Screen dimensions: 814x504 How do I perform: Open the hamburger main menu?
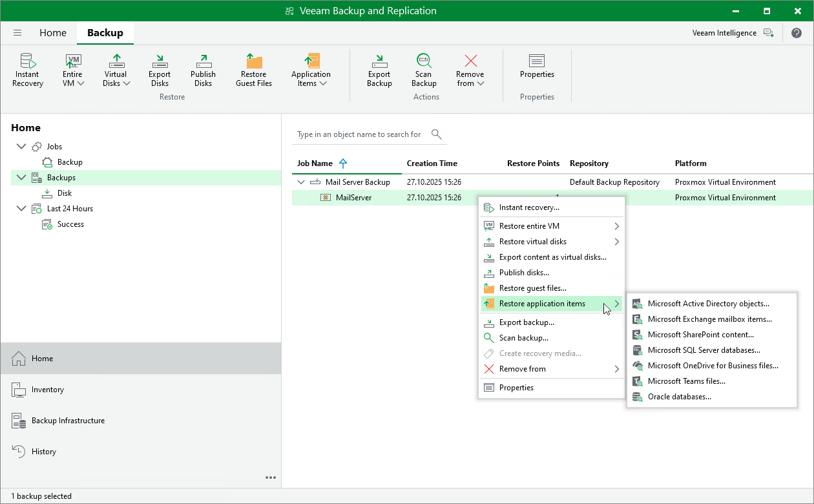(x=17, y=33)
